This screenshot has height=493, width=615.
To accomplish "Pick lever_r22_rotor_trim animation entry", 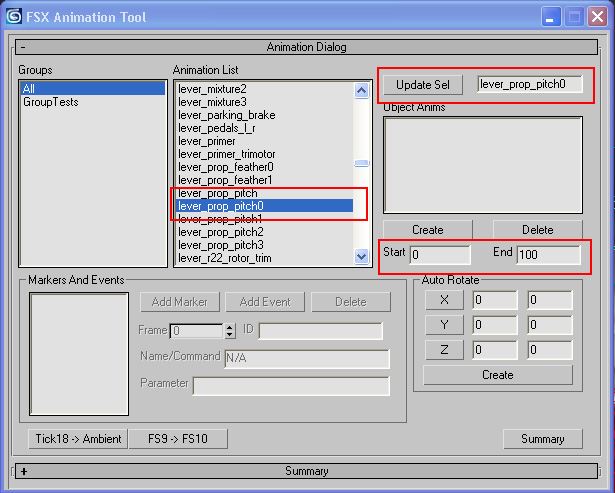I will pyautogui.click(x=225, y=258).
